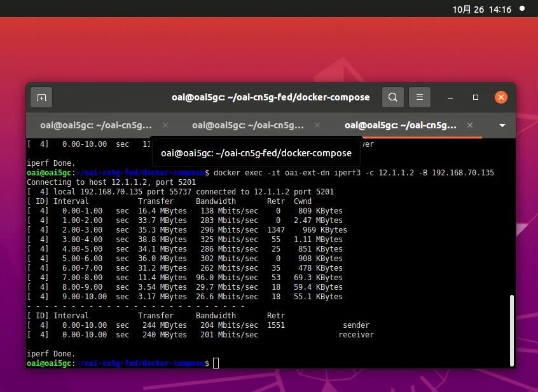Click the 'receiver' summary label
This screenshot has width=538, height=392.
356,335
